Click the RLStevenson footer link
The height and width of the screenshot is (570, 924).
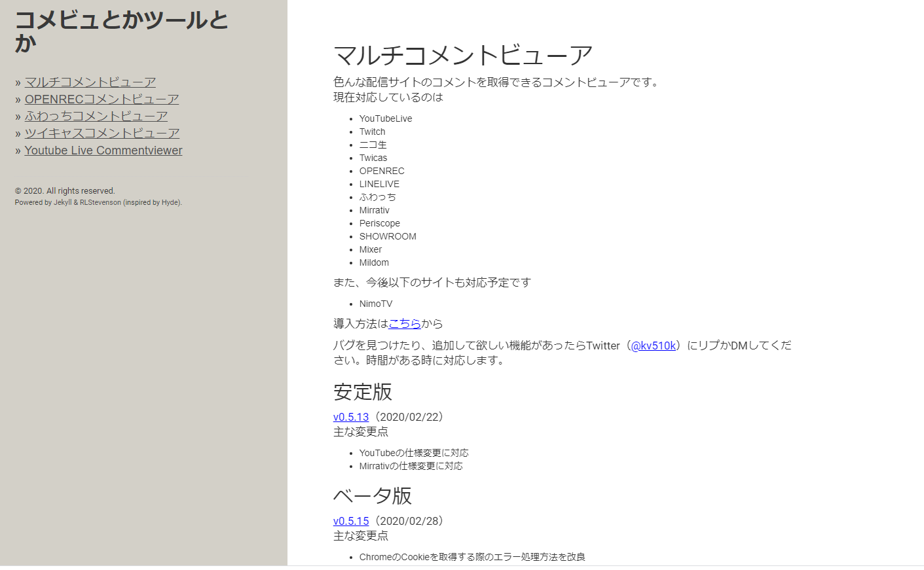100,203
